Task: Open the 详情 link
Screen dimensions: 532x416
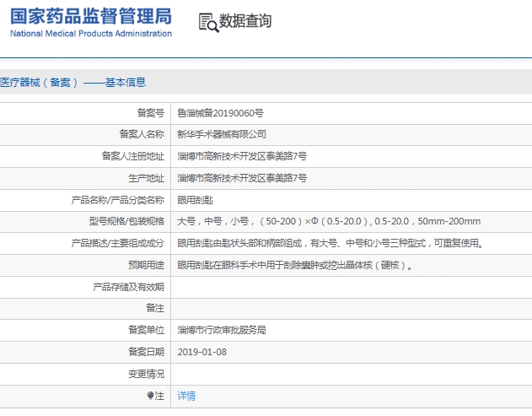Action: click(x=186, y=396)
